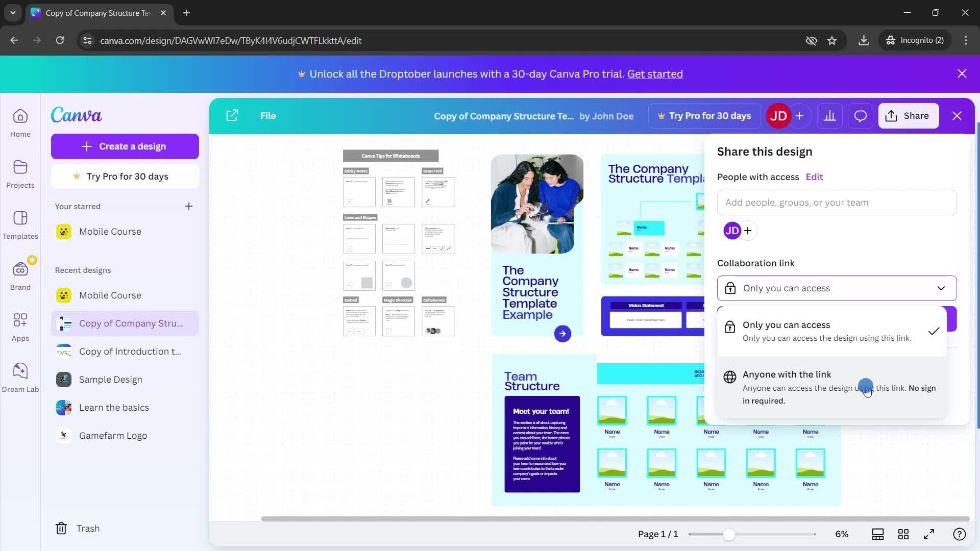980x551 pixels.
Task: Click sidebar Try Pro for 30 days
Action: point(125,177)
